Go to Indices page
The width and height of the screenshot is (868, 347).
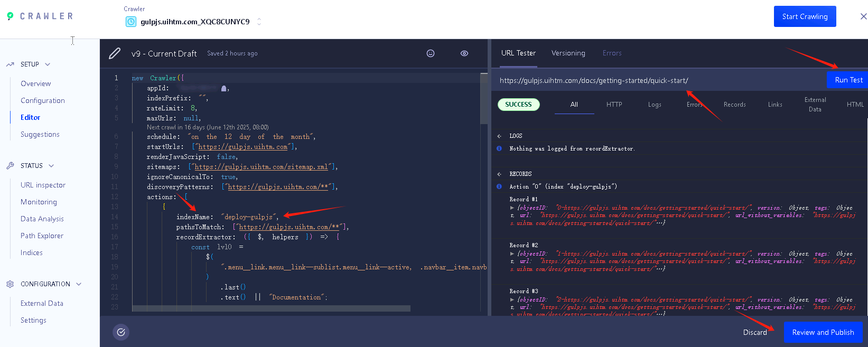click(32, 252)
